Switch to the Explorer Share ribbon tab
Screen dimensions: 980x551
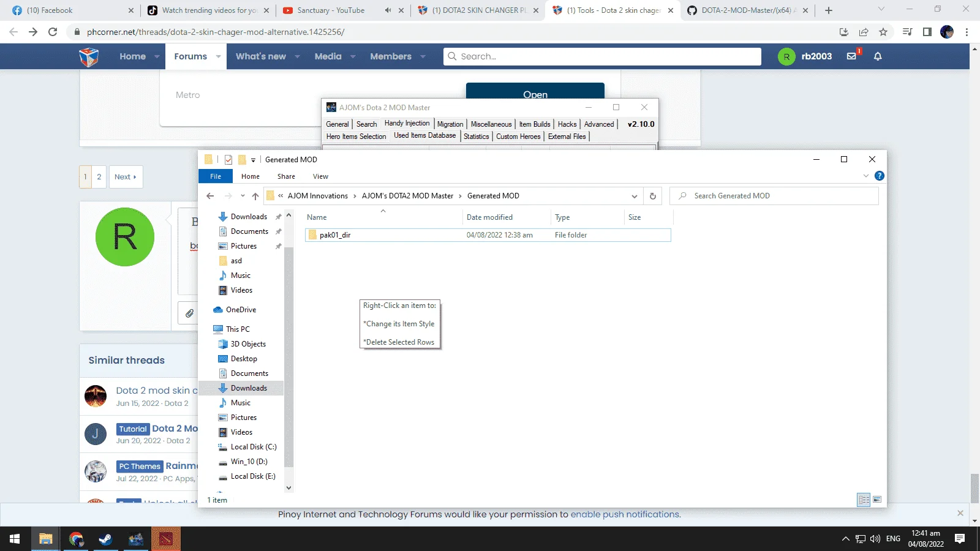click(x=286, y=176)
